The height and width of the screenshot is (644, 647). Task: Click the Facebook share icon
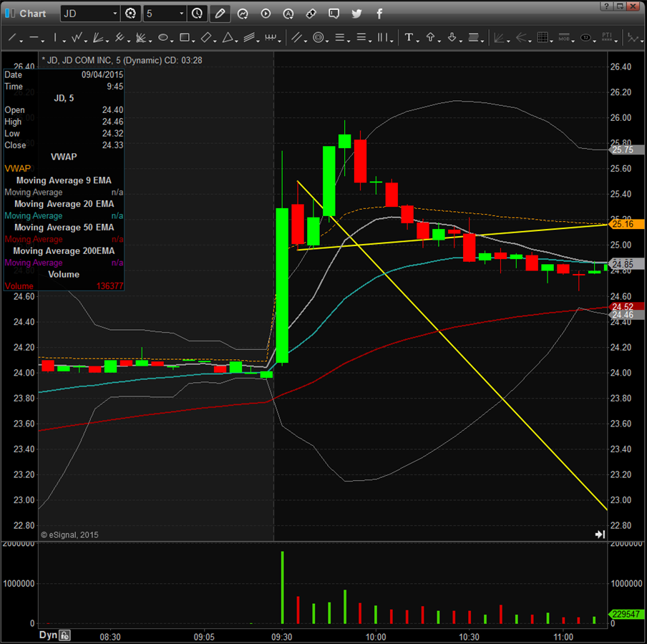tap(379, 14)
